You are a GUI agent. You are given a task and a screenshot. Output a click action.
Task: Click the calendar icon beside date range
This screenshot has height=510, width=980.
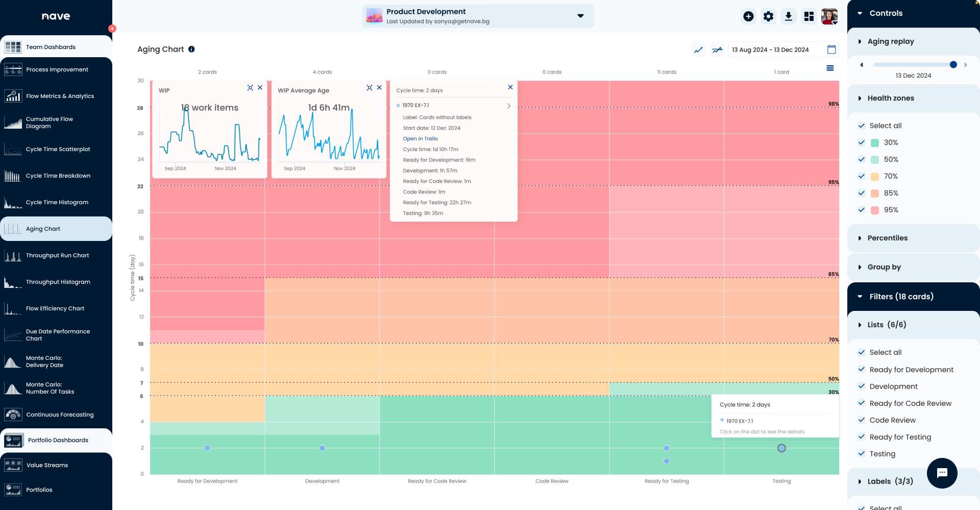831,50
